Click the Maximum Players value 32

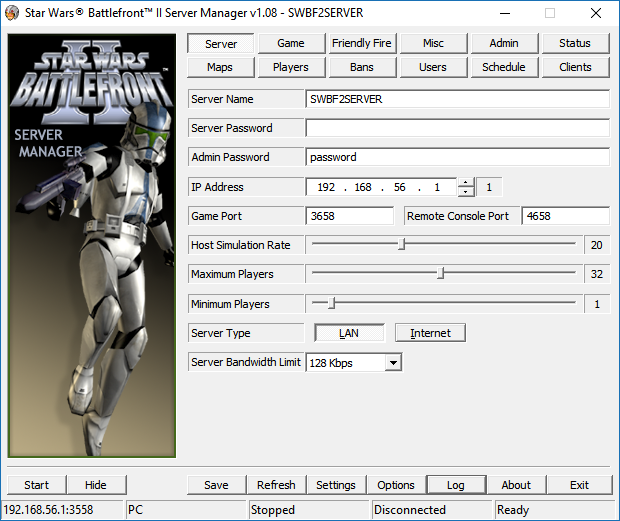click(597, 274)
